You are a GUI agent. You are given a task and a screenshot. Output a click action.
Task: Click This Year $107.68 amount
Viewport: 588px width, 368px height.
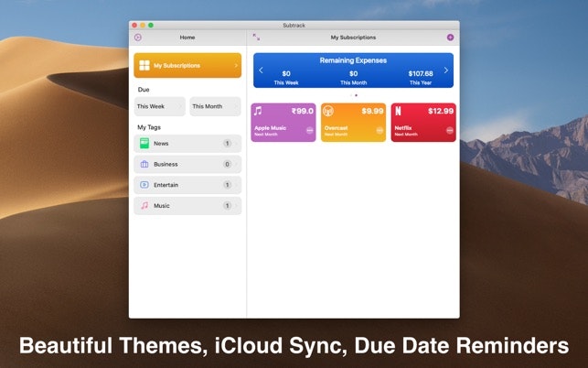(x=421, y=73)
